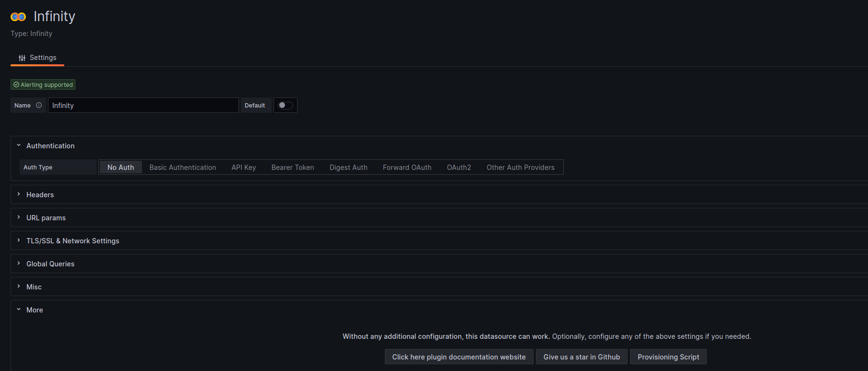This screenshot has height=371, width=868.
Task: Select API Key auth type
Action: pyautogui.click(x=244, y=167)
